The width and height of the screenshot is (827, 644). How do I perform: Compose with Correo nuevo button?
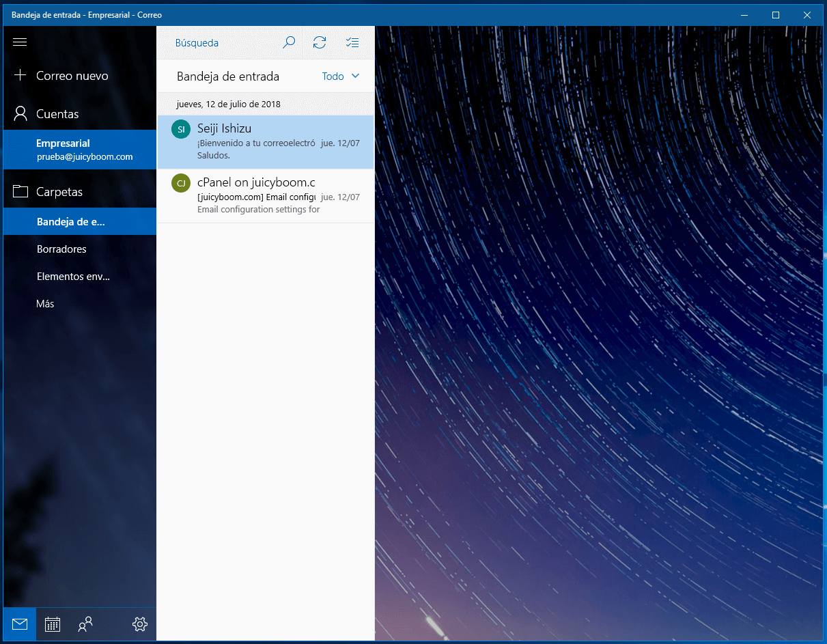coord(72,76)
